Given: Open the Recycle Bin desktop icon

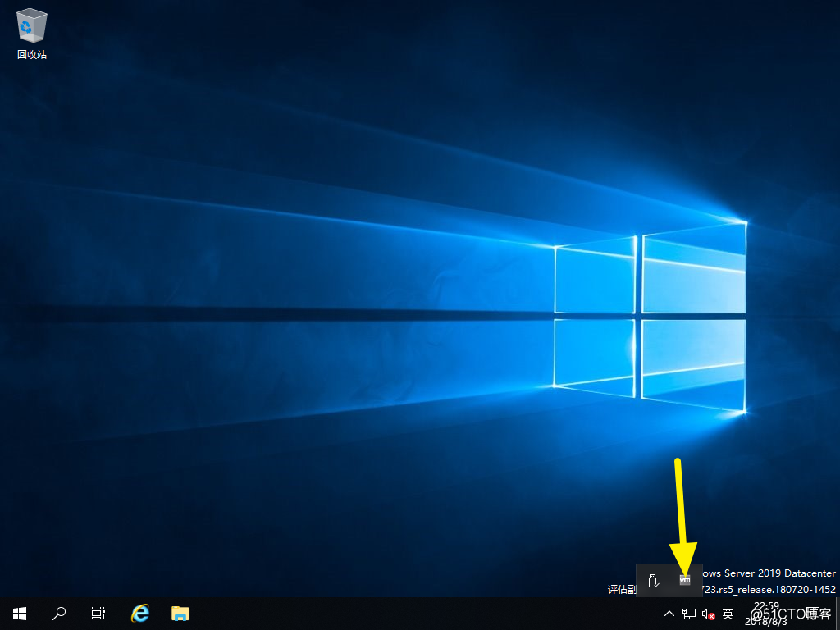Looking at the screenshot, I should [x=32, y=33].
